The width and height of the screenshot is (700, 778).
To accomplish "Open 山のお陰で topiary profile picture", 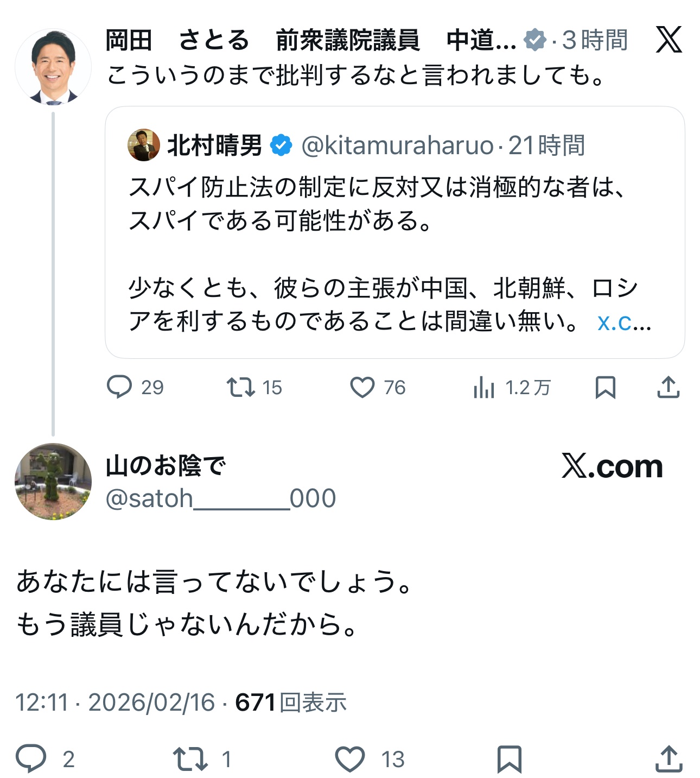I will 53,482.
